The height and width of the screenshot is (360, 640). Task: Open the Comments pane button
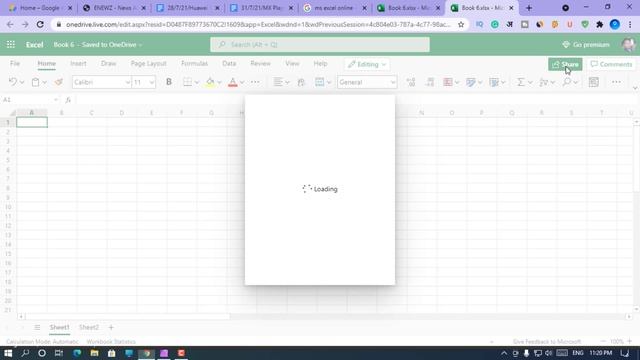click(x=611, y=64)
